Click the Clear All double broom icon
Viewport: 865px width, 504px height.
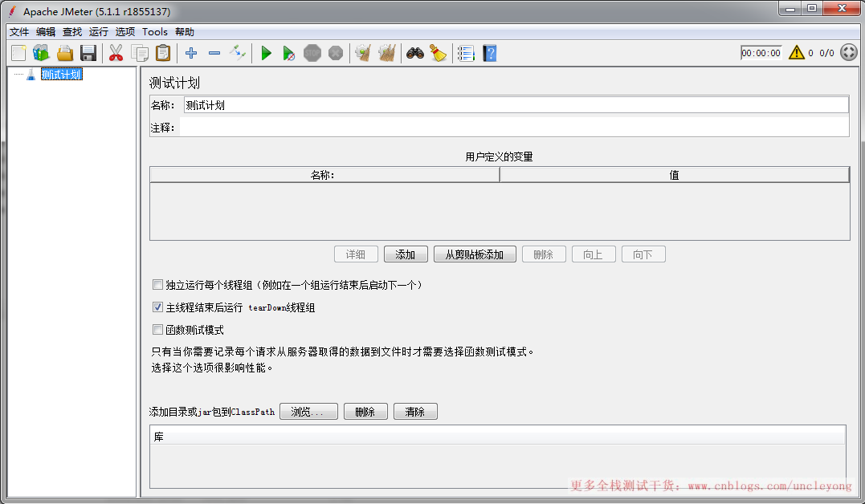point(386,53)
